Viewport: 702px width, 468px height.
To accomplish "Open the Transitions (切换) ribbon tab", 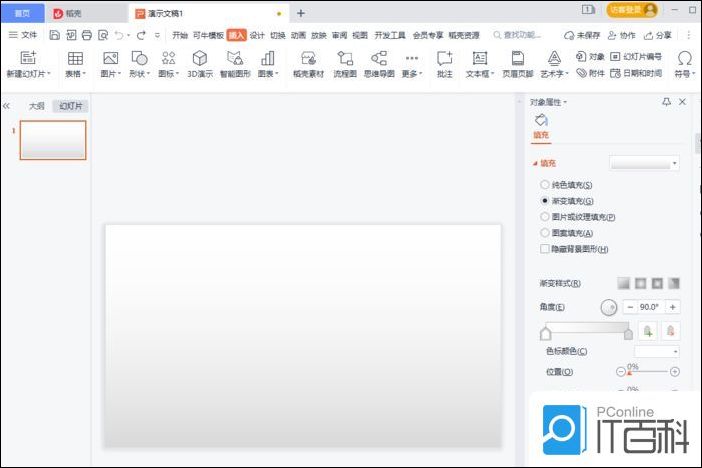I will (x=278, y=35).
